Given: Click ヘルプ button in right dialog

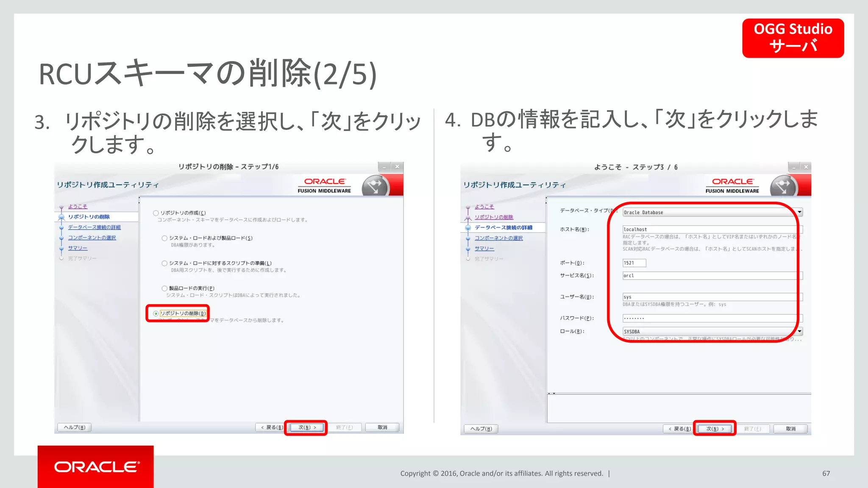Looking at the screenshot, I should pos(481,429).
